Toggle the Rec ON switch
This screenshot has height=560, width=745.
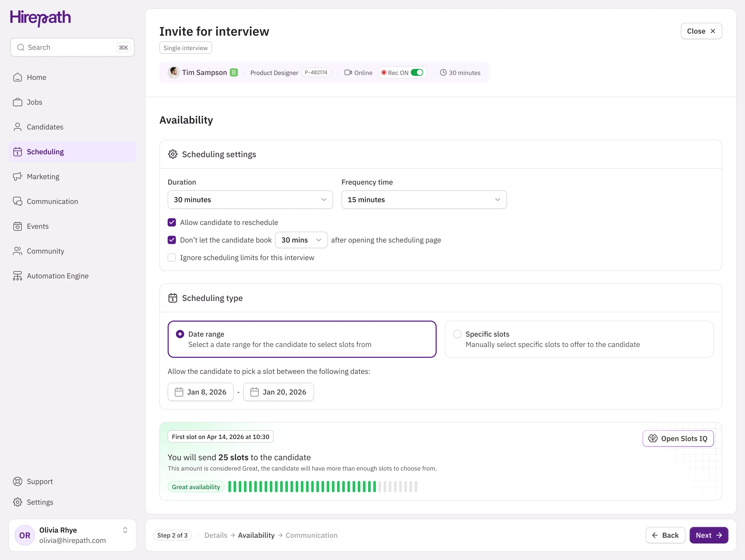(x=417, y=73)
